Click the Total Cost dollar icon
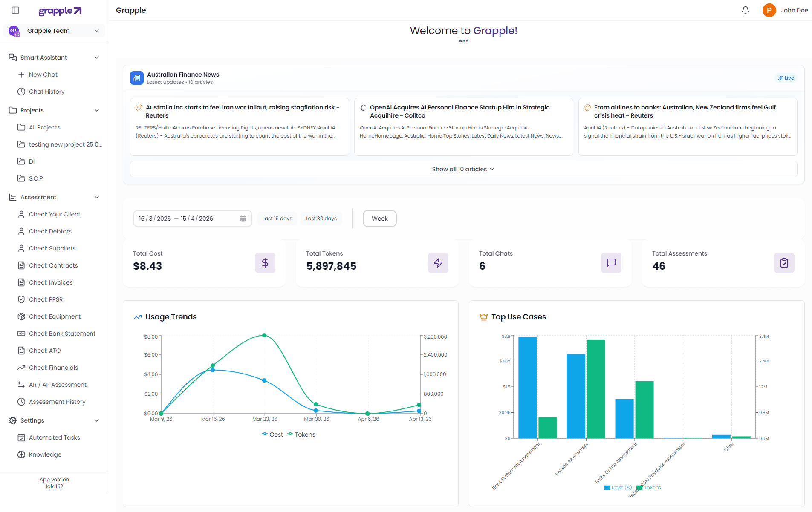Viewport: 812px width, 512px height. pos(265,263)
